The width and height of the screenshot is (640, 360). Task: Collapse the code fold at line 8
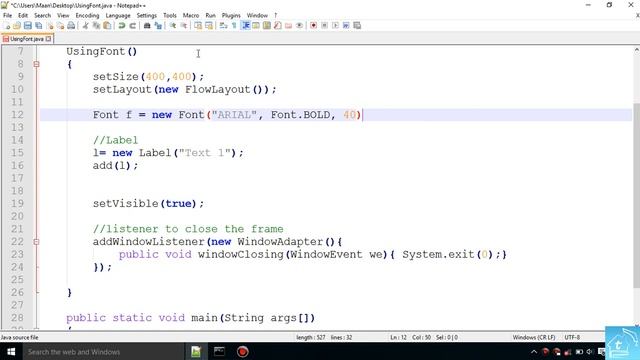pyautogui.click(x=36, y=64)
